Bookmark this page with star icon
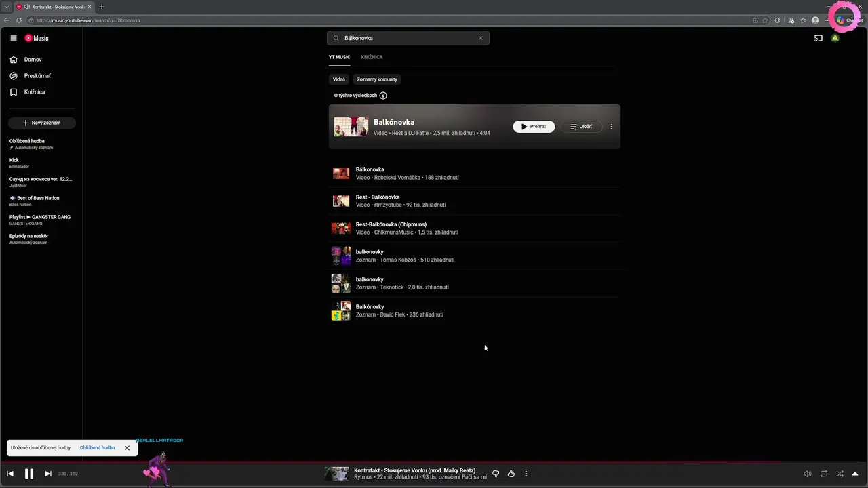 [x=766, y=20]
